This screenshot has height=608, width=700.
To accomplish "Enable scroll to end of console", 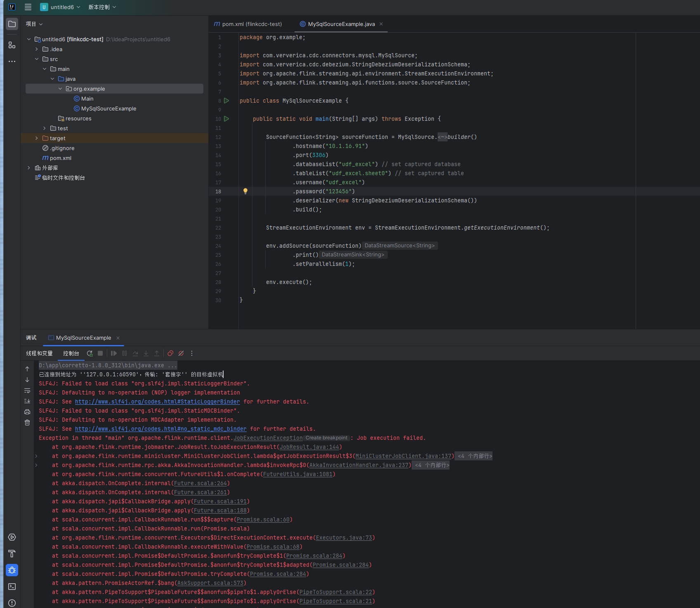I will coord(27,401).
